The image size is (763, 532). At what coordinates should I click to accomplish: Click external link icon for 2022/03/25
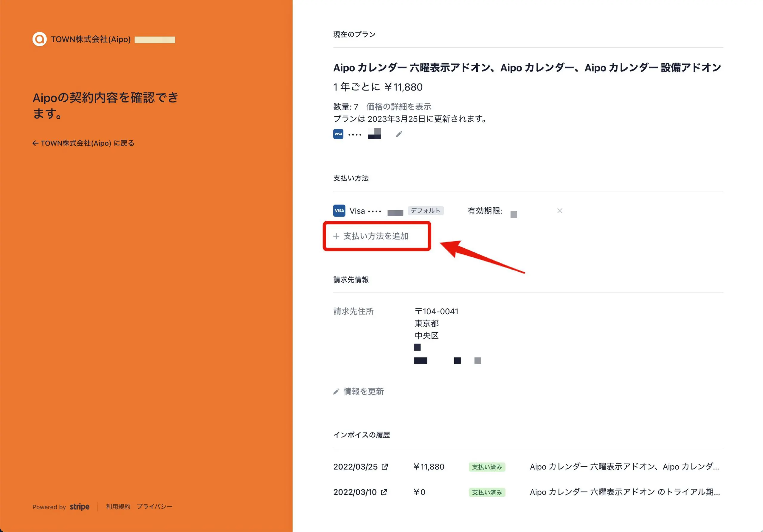pyautogui.click(x=385, y=466)
